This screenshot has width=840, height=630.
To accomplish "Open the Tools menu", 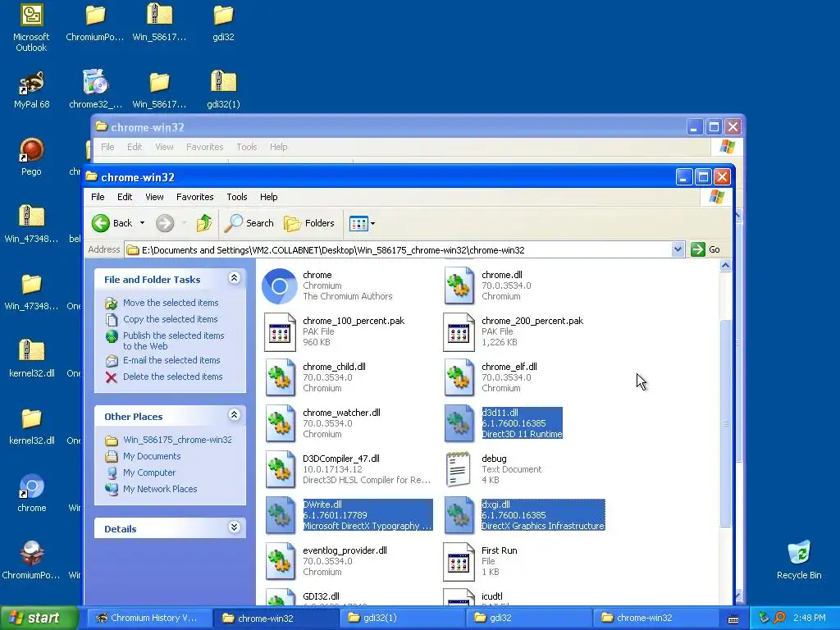I will pyautogui.click(x=237, y=197).
